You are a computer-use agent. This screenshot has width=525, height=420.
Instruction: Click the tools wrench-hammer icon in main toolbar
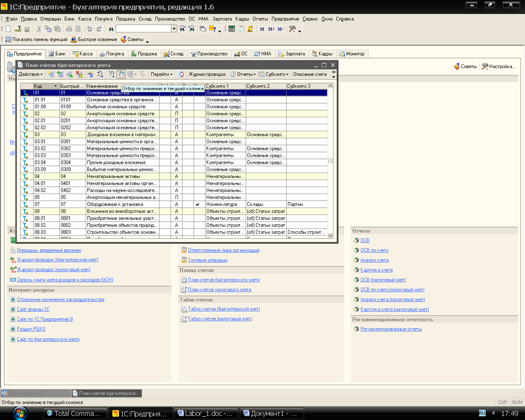pos(292,29)
